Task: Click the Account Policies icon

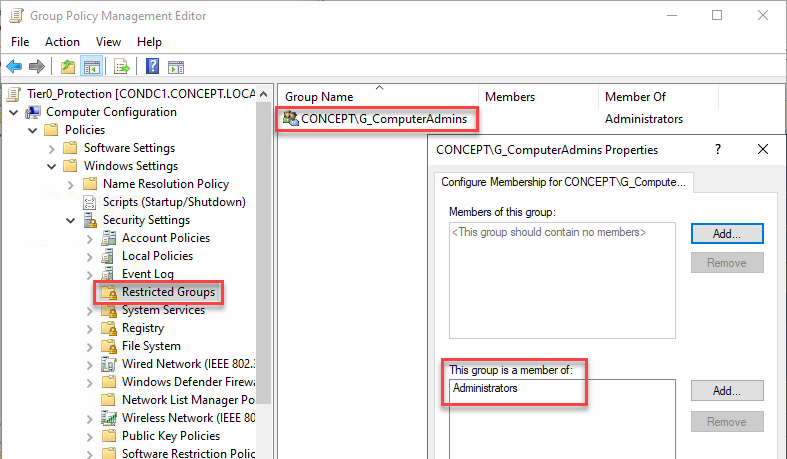Action: pyautogui.click(x=108, y=238)
